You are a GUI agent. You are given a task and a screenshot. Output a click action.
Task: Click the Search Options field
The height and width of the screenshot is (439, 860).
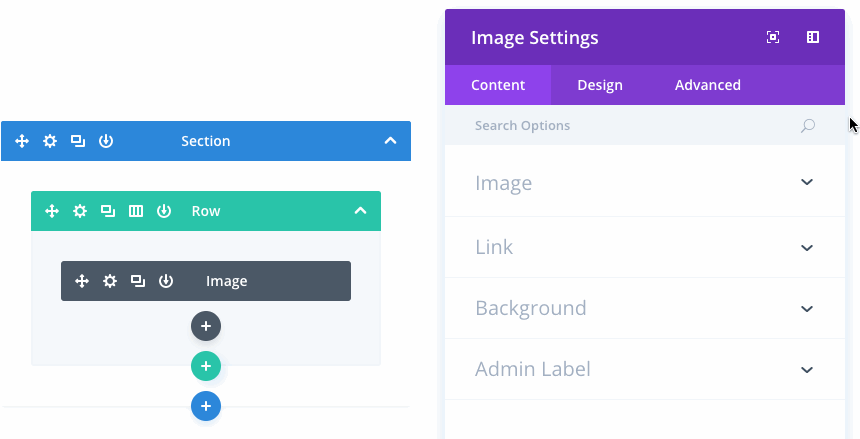click(x=630, y=126)
